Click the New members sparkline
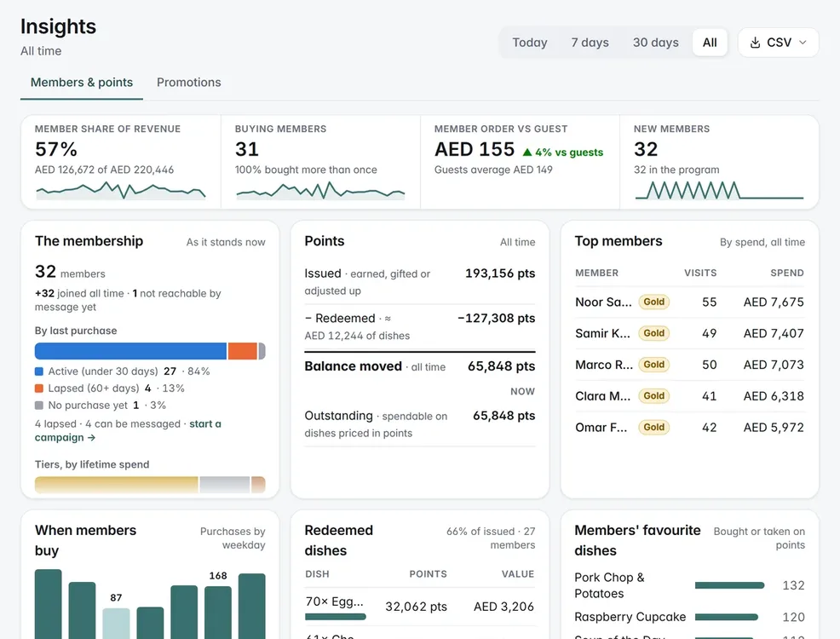Screen dimensions: 840x639 tap(719, 190)
